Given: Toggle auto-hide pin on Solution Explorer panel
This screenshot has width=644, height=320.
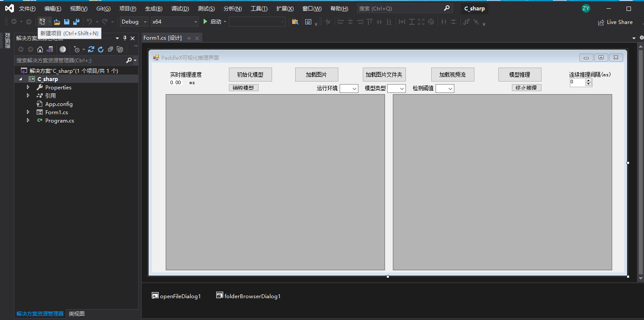Looking at the screenshot, I should (125, 38).
